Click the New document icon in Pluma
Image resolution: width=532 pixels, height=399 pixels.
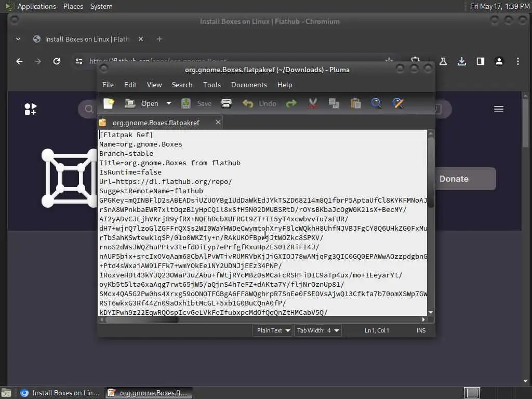(109, 103)
